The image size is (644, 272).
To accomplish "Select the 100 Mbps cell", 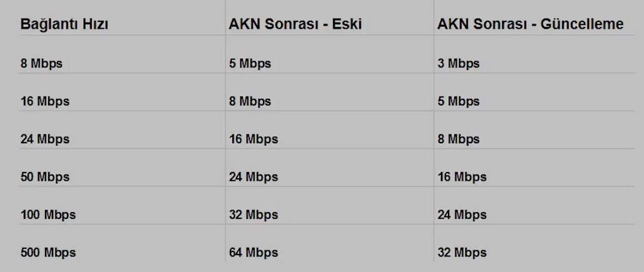I will pyautogui.click(x=48, y=215).
